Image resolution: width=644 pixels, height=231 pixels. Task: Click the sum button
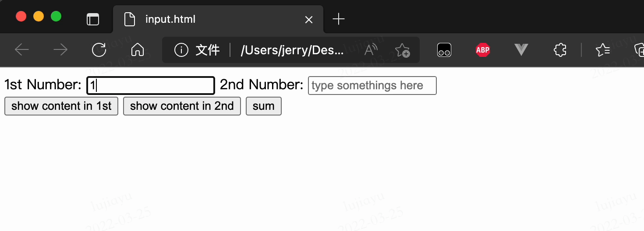click(264, 106)
